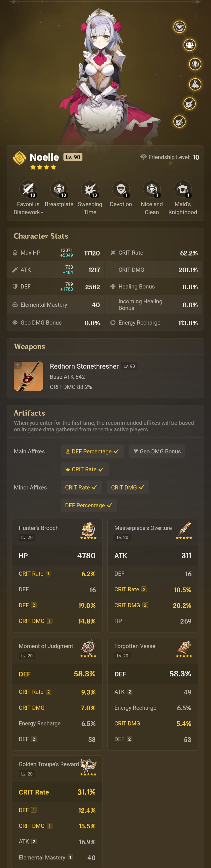211x868 pixels.
Task: Toggle the CRIT Rate main affix with crown
Action: pos(84,469)
